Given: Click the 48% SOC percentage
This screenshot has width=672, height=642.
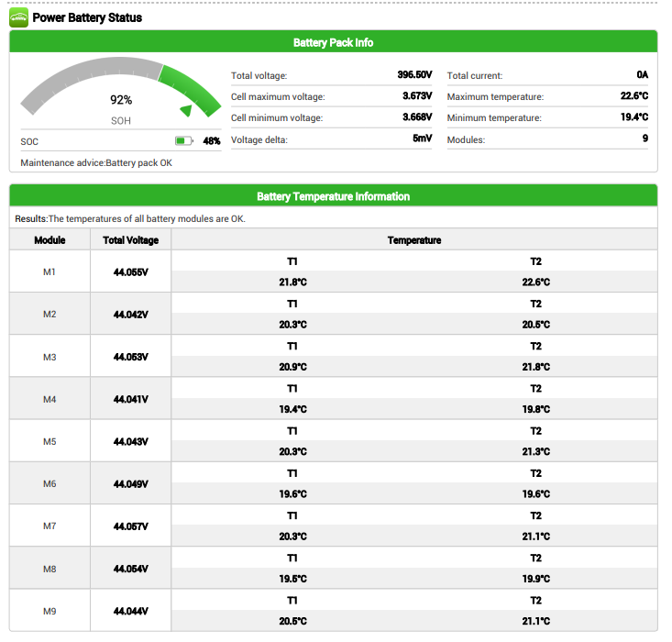Looking at the screenshot, I should point(211,140).
